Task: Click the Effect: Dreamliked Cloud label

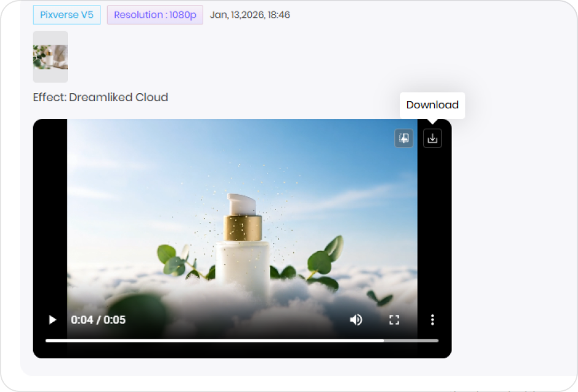Action: click(x=100, y=97)
